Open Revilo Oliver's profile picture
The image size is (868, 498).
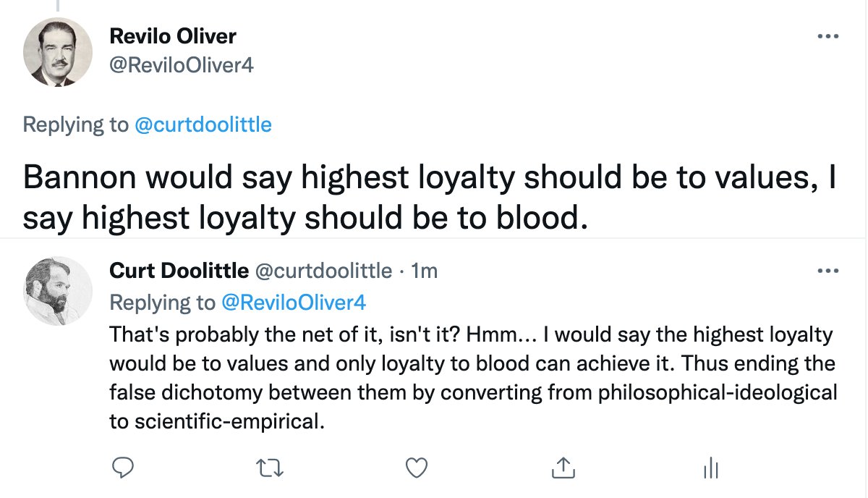point(57,51)
